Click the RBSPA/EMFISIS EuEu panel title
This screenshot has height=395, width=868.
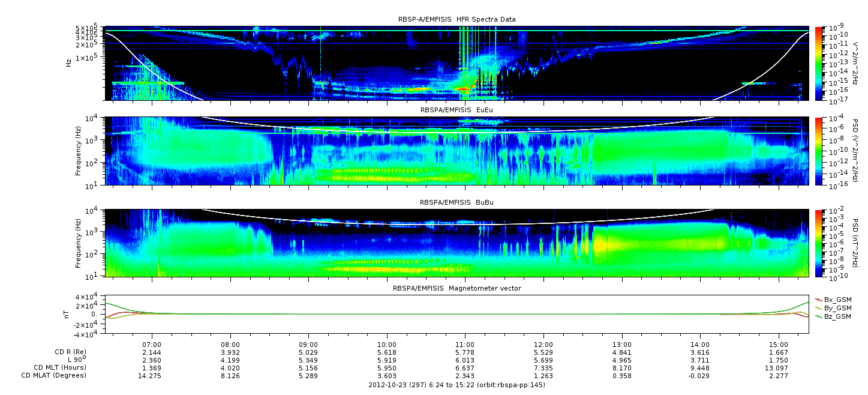click(x=456, y=110)
